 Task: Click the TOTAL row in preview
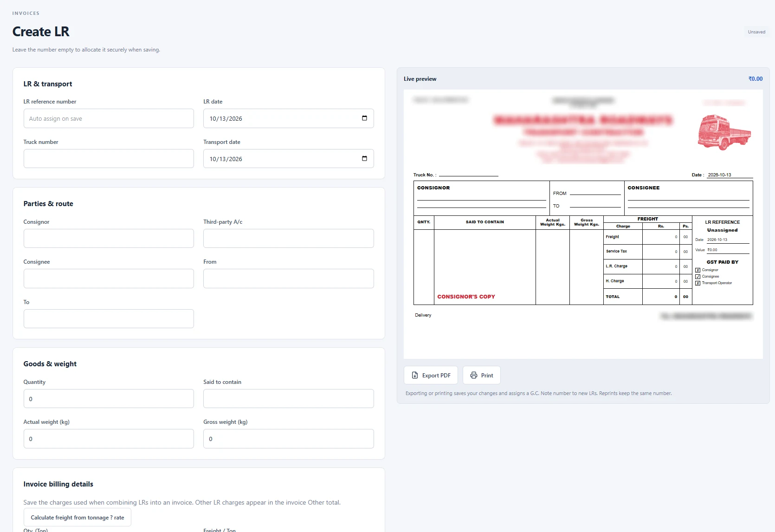pos(647,297)
